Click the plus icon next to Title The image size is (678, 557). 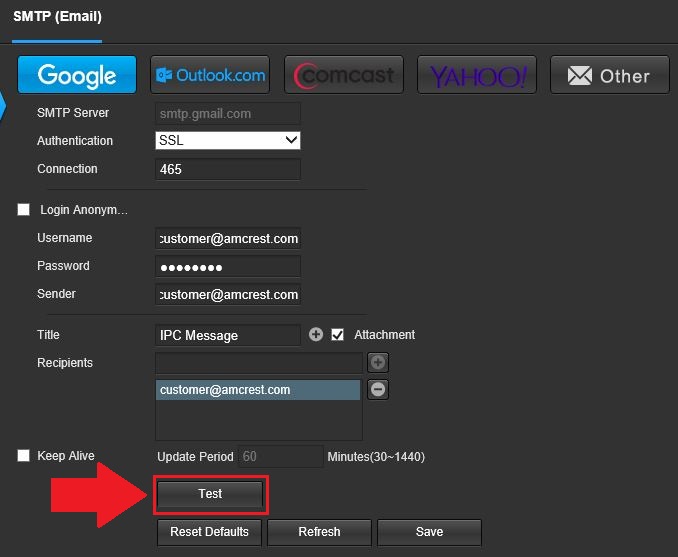coord(316,334)
